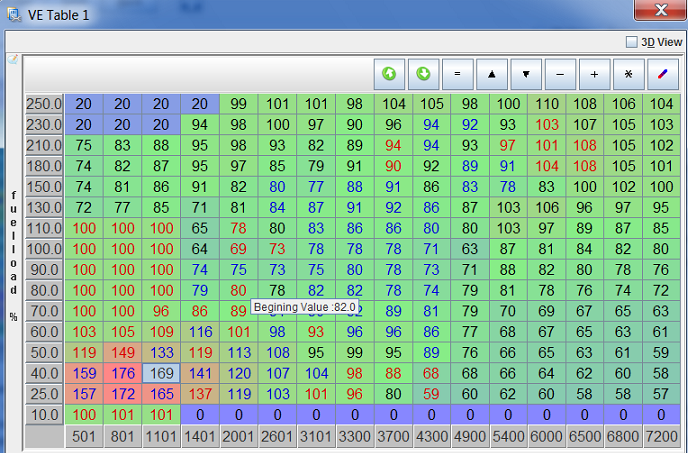Screen dimensions: 688x453
Task: Click the black up-triangle increment button
Action: pyautogui.click(x=491, y=73)
